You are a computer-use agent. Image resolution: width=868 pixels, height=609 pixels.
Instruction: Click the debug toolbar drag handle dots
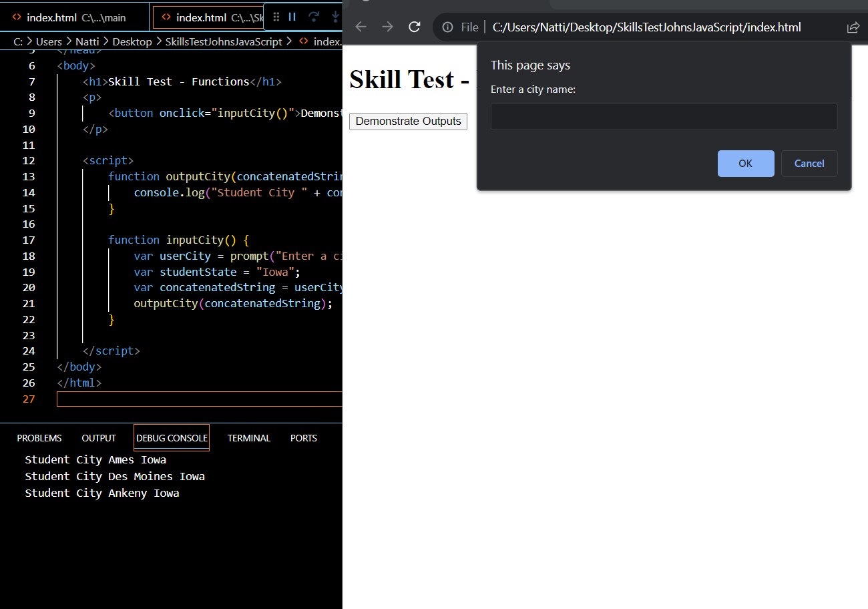tap(276, 17)
